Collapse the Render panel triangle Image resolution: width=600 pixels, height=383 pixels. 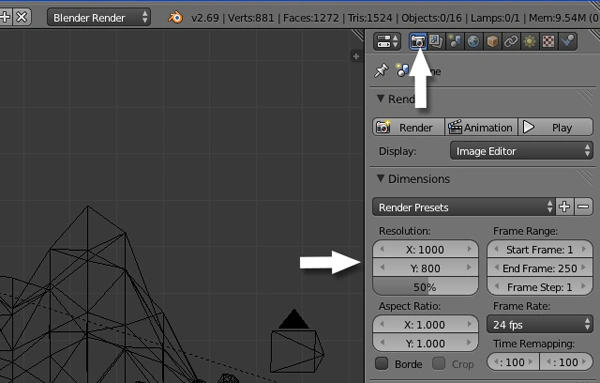[x=380, y=99]
